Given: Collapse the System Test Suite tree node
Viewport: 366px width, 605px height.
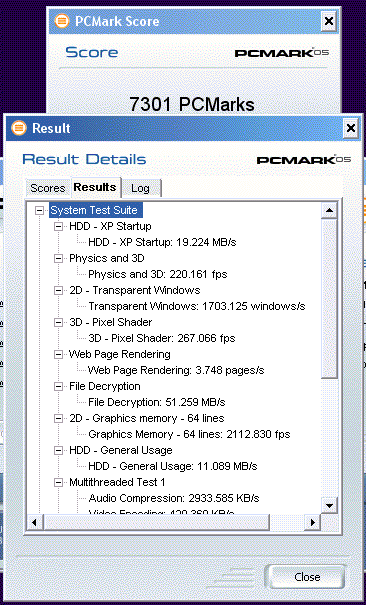Looking at the screenshot, I should click(39, 210).
